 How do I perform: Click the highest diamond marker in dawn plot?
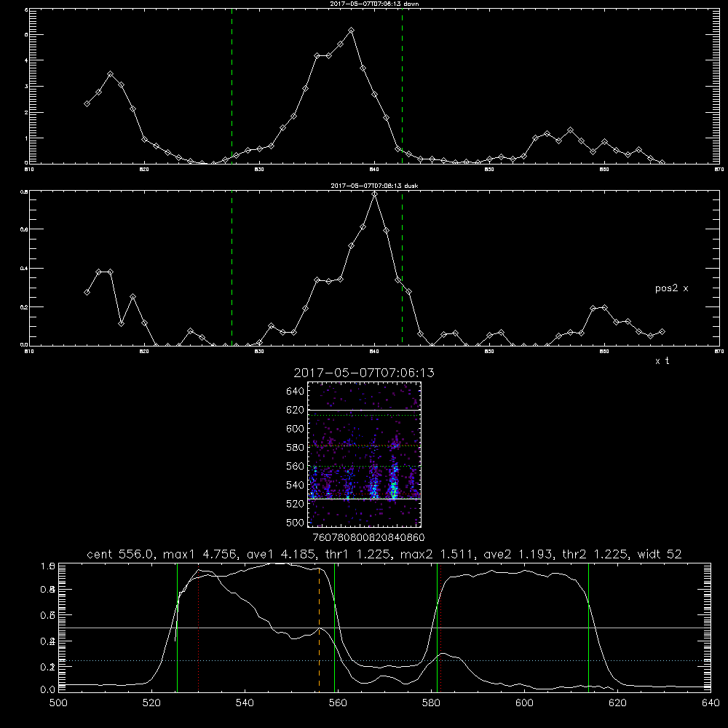coord(352,30)
